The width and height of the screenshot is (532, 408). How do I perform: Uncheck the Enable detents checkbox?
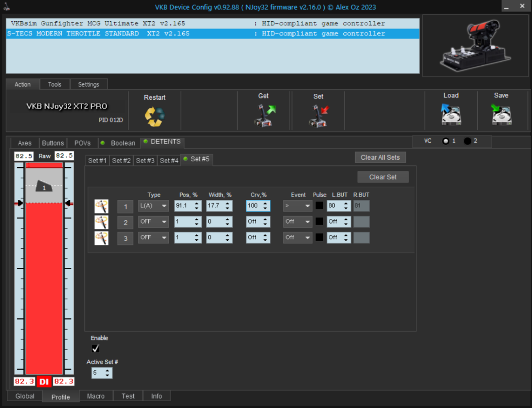pos(95,348)
